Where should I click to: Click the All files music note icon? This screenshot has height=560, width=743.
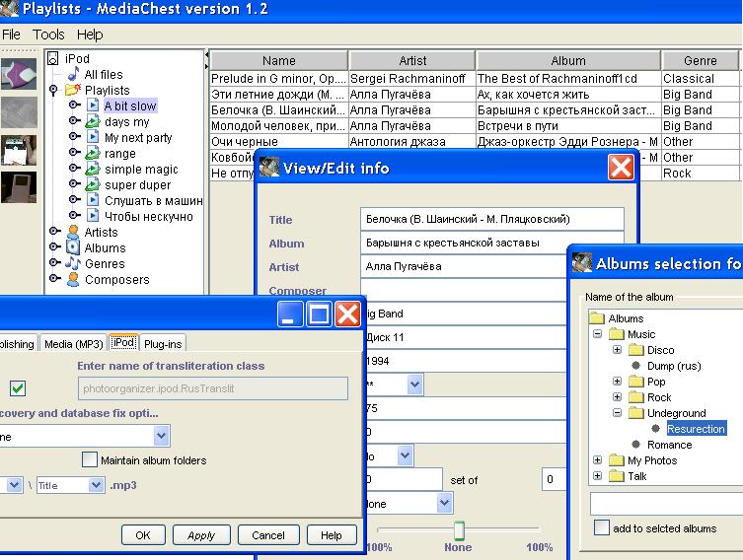pos(73,74)
